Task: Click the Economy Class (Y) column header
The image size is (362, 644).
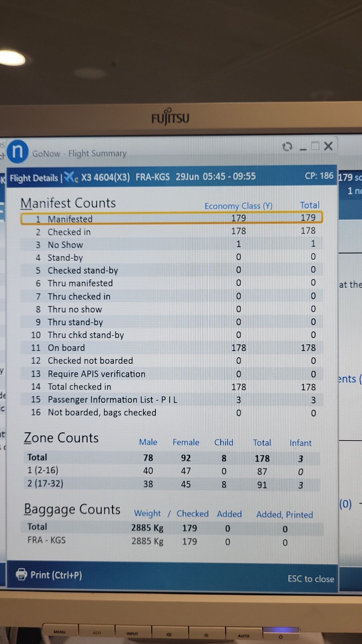Action: click(x=238, y=206)
